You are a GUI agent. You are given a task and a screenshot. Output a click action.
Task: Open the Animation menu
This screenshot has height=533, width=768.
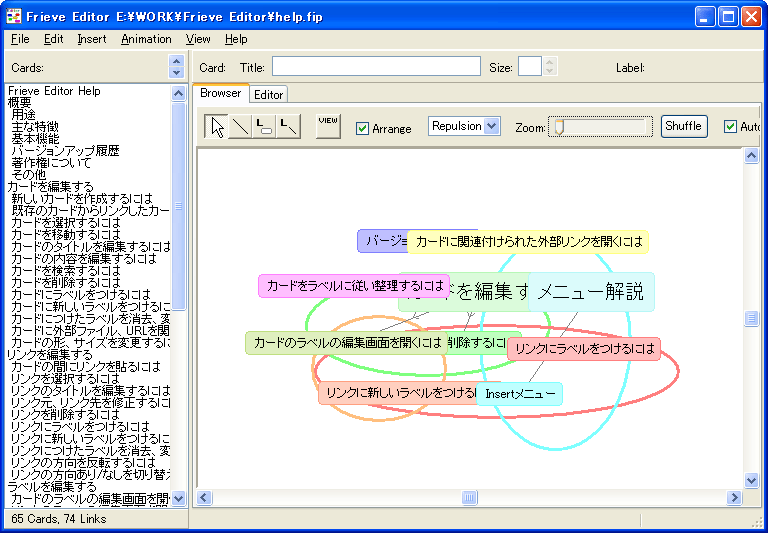coord(146,39)
